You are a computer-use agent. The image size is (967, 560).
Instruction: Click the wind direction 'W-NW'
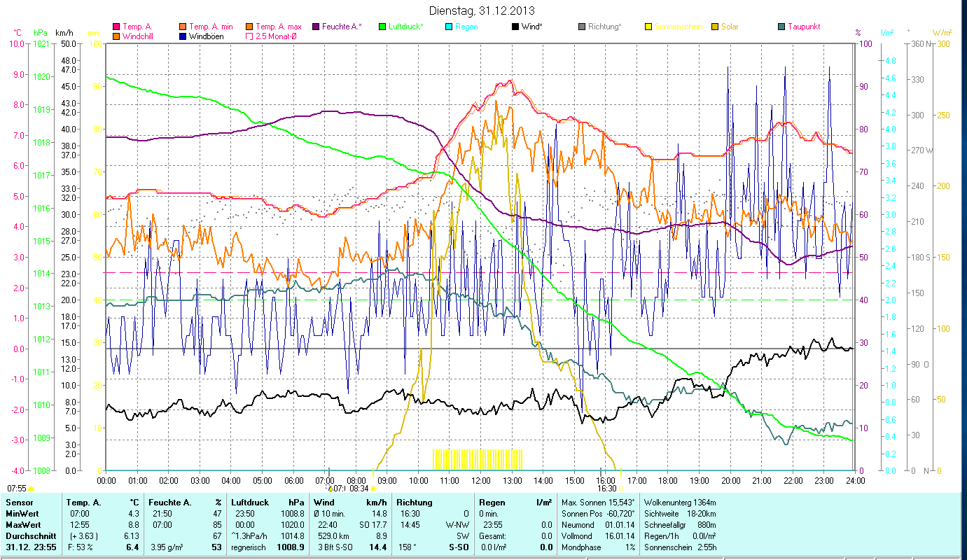457,525
